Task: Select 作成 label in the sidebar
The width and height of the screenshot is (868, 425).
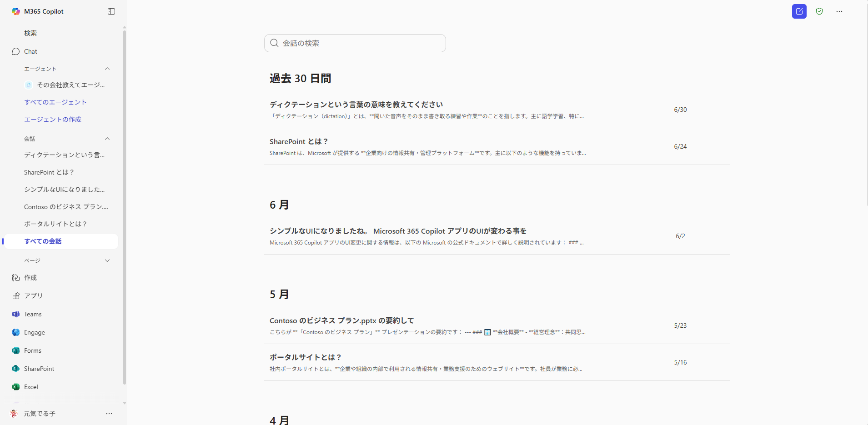Action: click(30, 278)
